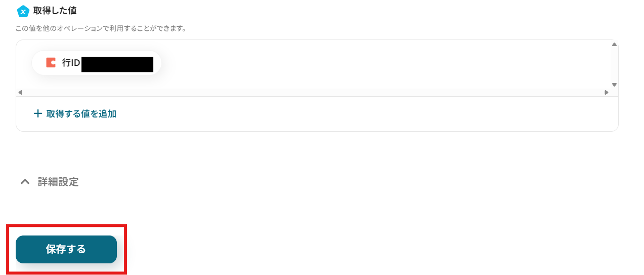Image resolution: width=644 pixels, height=275 pixels.
Task: Click the 取得する値を追加 link text
Action: coord(81,114)
